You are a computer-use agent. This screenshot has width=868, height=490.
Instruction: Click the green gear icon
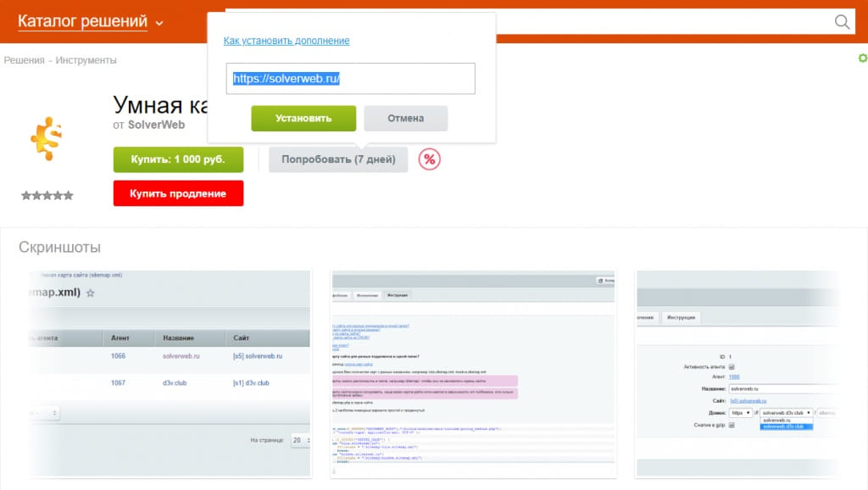point(862,58)
